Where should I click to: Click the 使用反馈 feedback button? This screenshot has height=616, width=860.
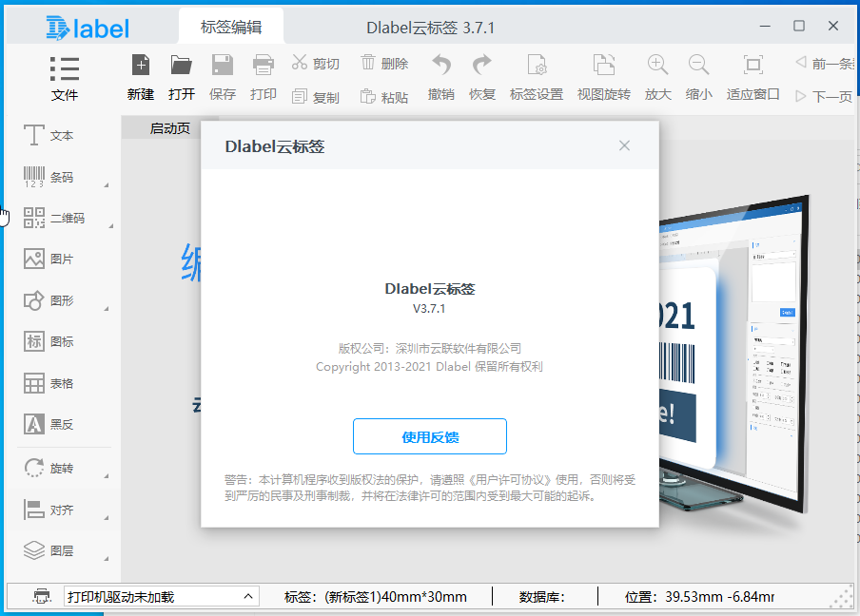click(430, 436)
